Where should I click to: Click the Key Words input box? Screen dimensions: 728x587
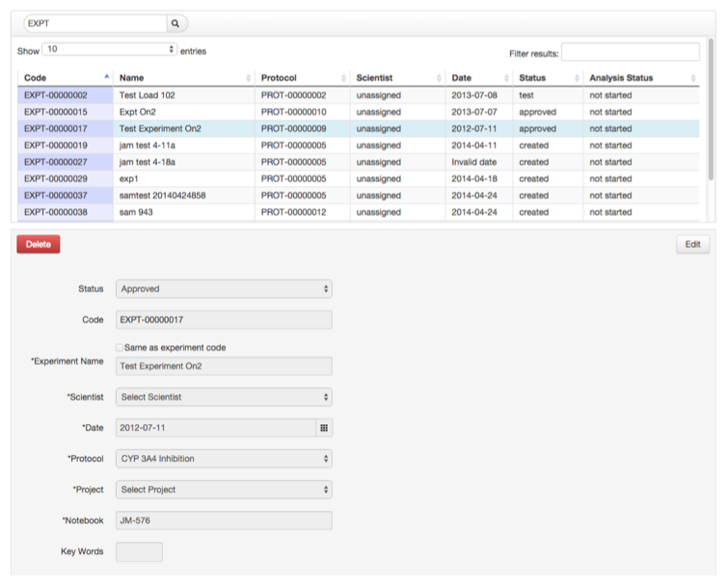click(x=139, y=551)
